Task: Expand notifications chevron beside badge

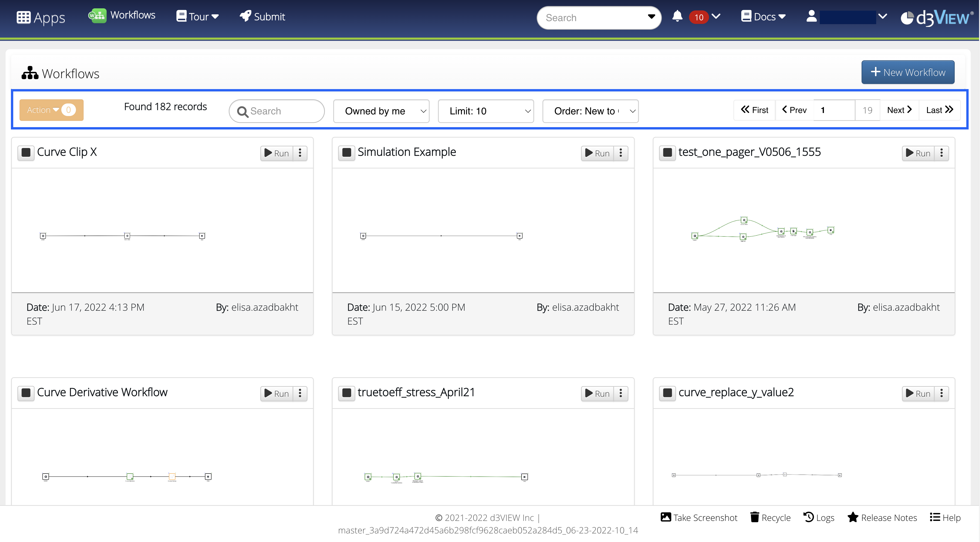Action: point(716,16)
